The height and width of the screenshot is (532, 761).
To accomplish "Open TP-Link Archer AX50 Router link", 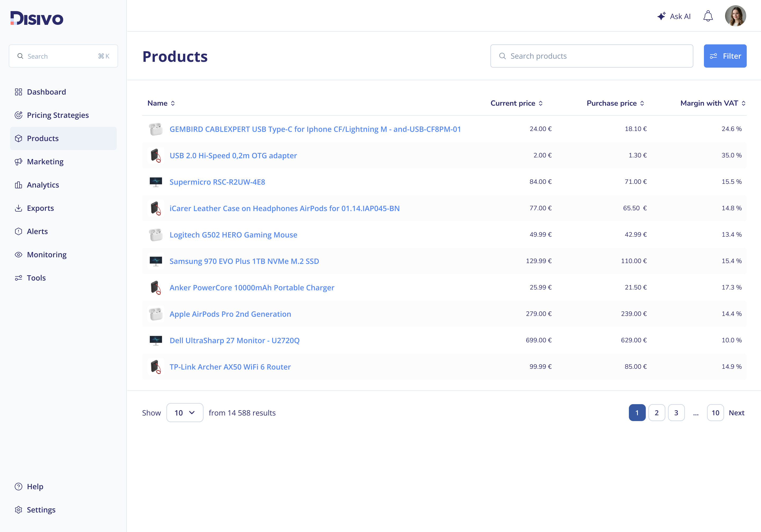I will click(230, 367).
